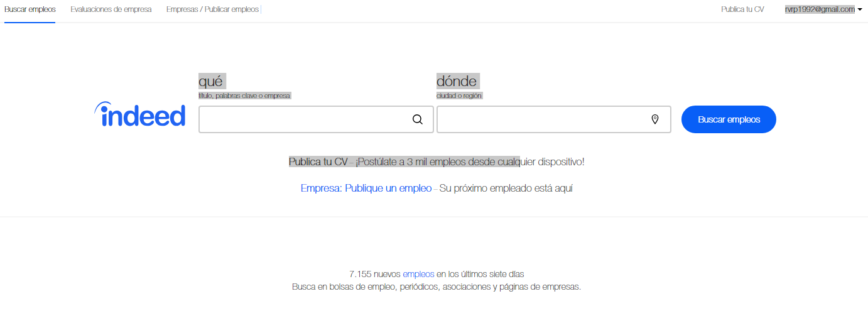Go to Empresas / Publicar empleos
Screen dimensions: 868x323
pos(212,9)
